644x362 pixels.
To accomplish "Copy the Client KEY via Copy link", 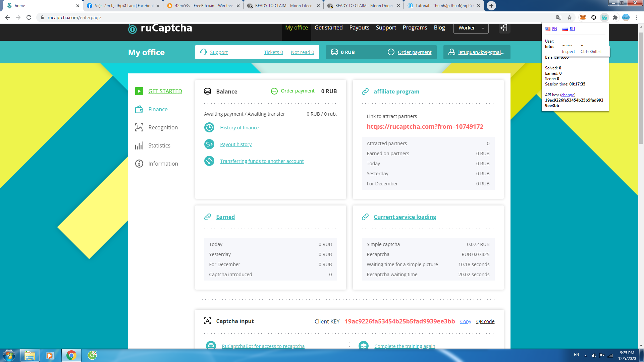I will point(466,321).
